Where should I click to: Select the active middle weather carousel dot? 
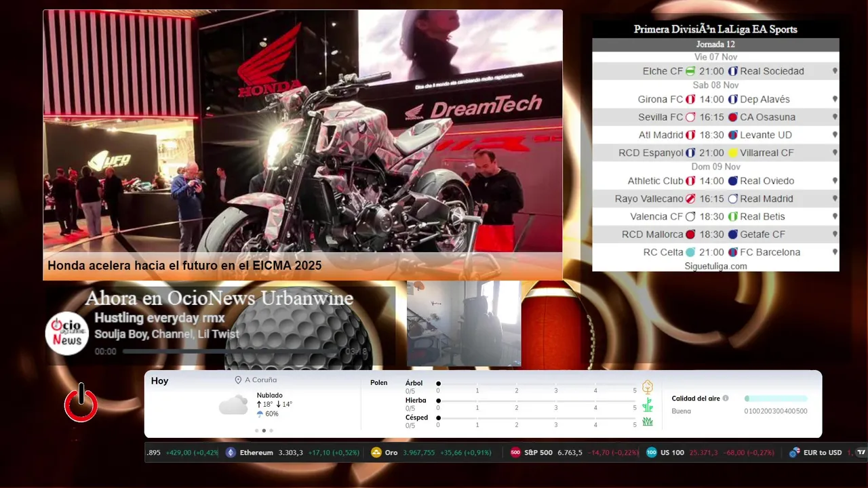click(x=264, y=430)
